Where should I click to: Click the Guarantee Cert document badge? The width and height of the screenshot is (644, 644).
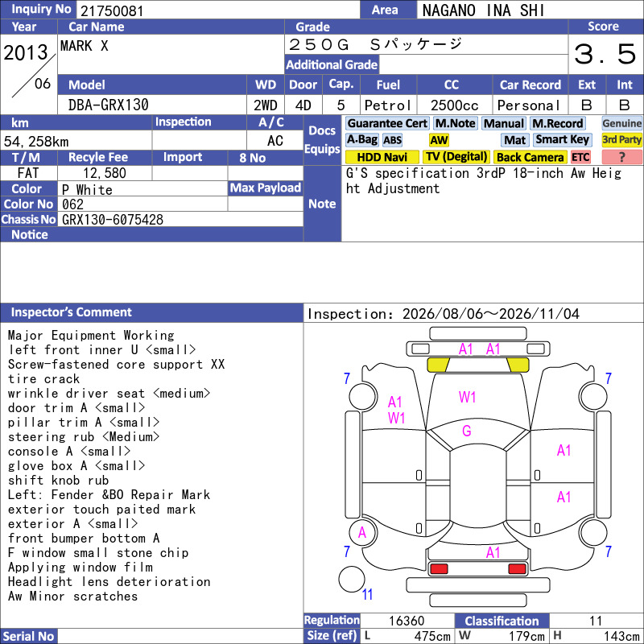coord(387,123)
